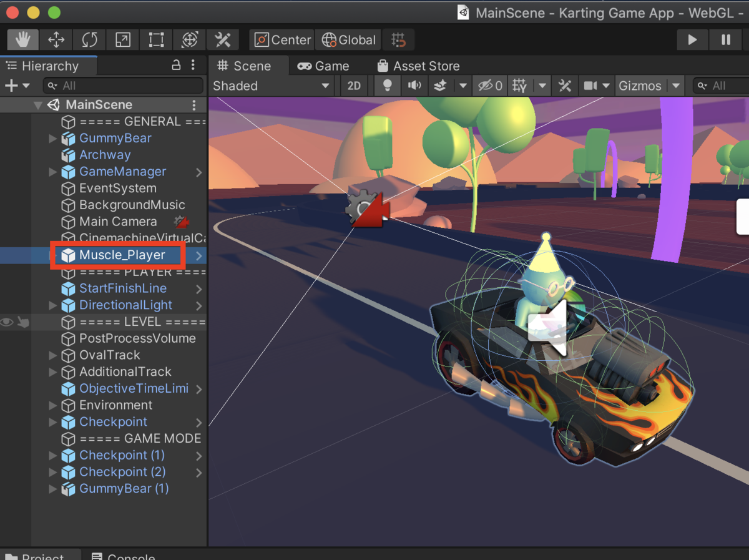
Task: Open the Asset Store tab
Action: click(418, 66)
